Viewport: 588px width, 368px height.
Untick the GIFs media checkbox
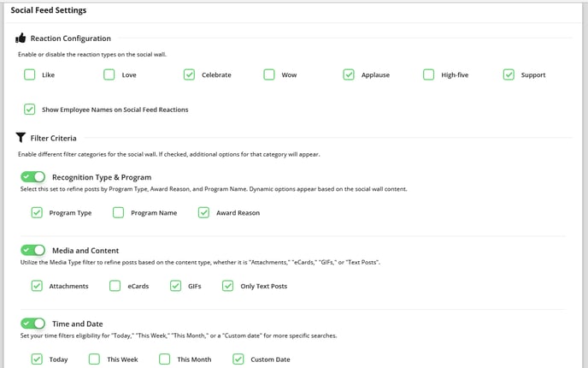(175, 286)
